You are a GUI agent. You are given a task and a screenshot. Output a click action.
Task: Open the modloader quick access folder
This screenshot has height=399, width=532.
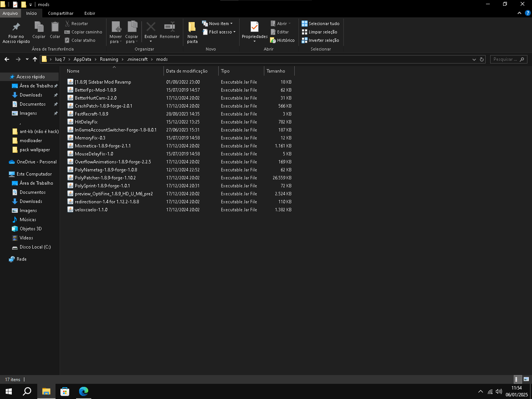[x=31, y=141]
